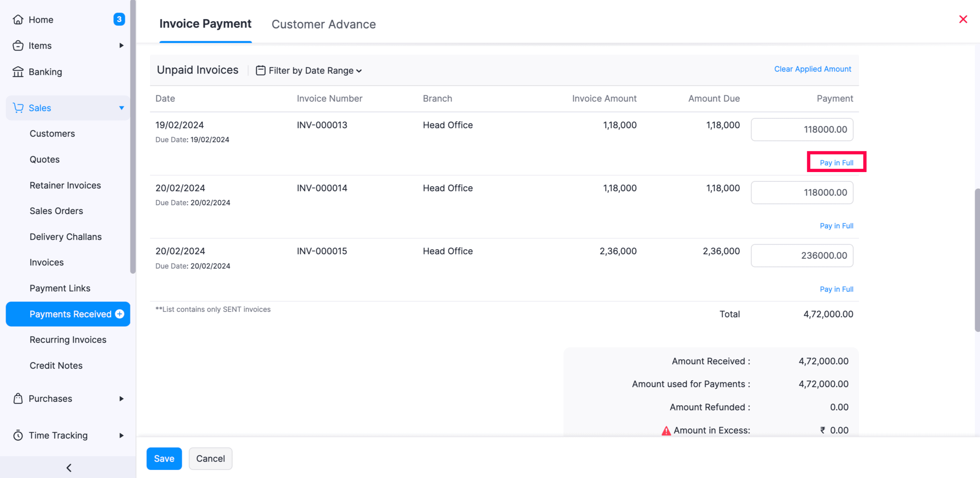The image size is (980, 478).
Task: Click the Clear Applied Amount link
Action: coord(813,69)
